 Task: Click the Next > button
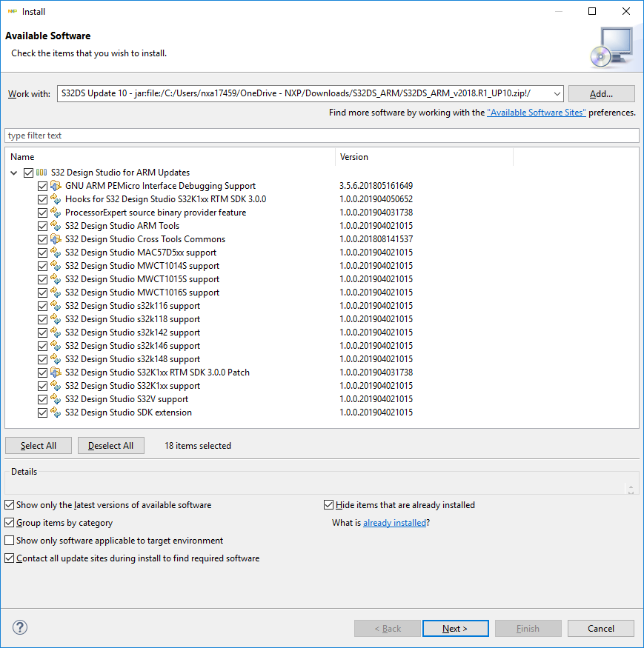pyautogui.click(x=455, y=629)
